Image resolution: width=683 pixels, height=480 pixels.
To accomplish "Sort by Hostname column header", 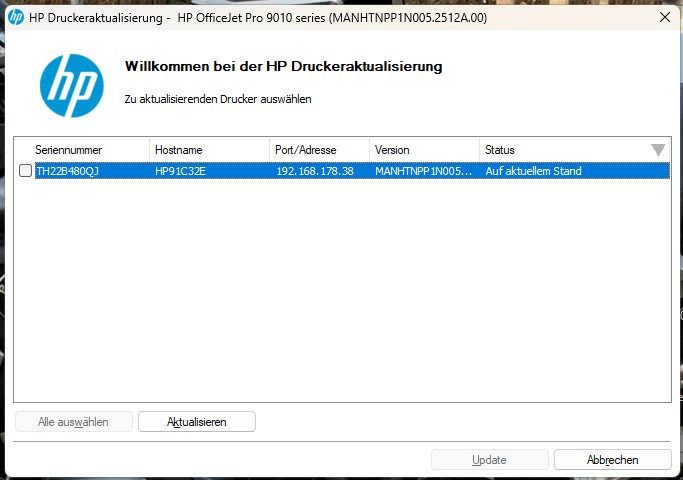I will click(x=179, y=150).
